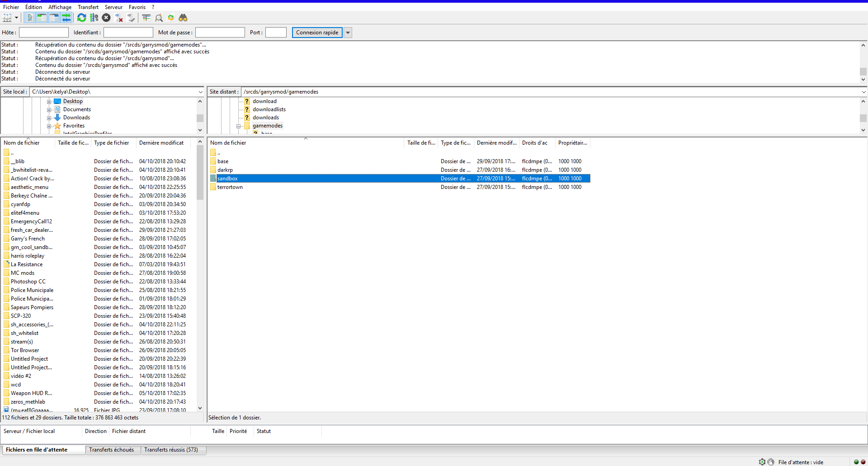868x466 pixels.
Task: Click the green activity indicator light
Action: [x=856, y=462]
